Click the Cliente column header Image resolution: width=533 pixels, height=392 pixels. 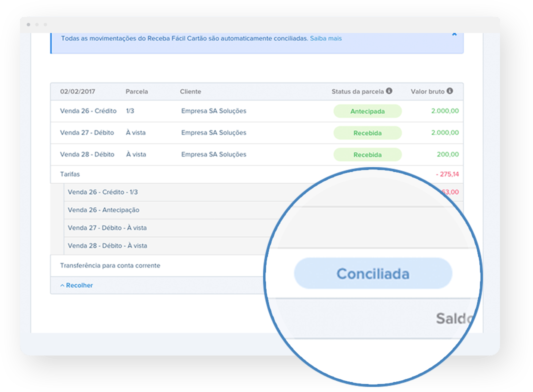[190, 91]
